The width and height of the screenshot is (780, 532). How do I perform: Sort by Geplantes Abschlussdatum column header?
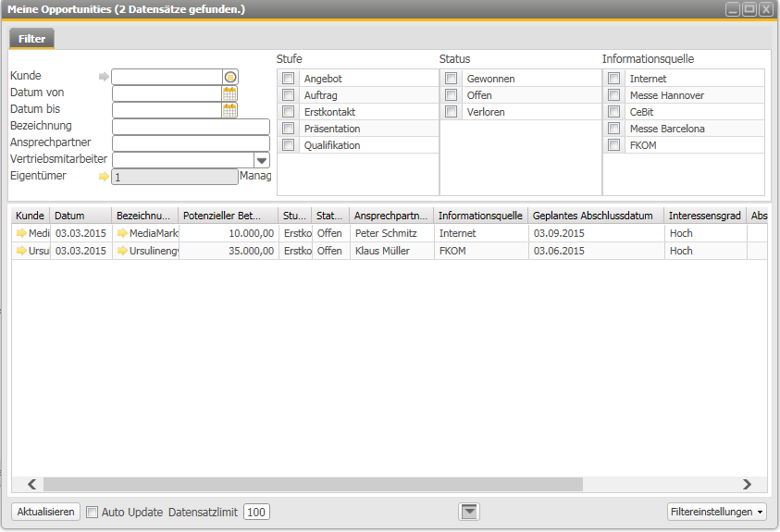pyautogui.click(x=596, y=216)
